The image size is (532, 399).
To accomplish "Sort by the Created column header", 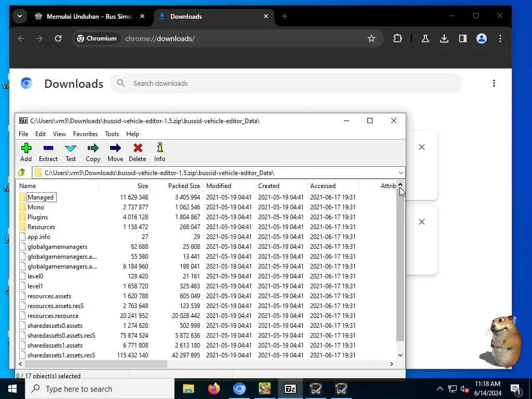I will coord(281,186).
